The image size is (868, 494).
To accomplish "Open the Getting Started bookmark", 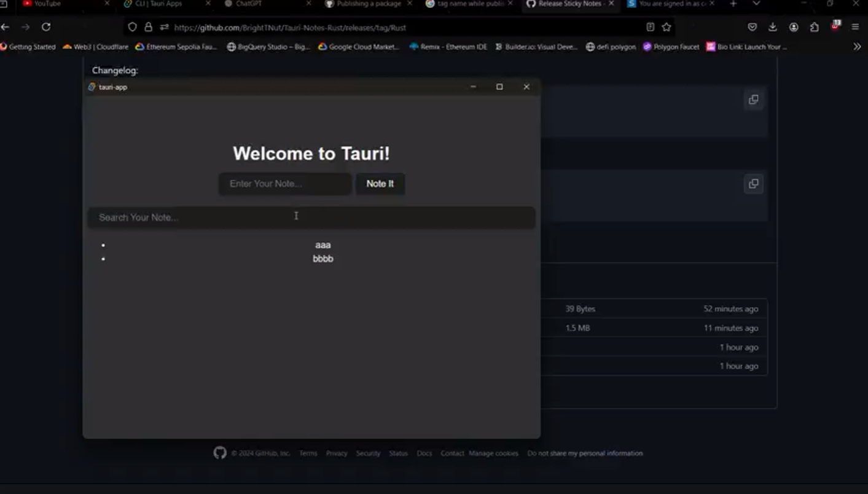I will 28,47.
